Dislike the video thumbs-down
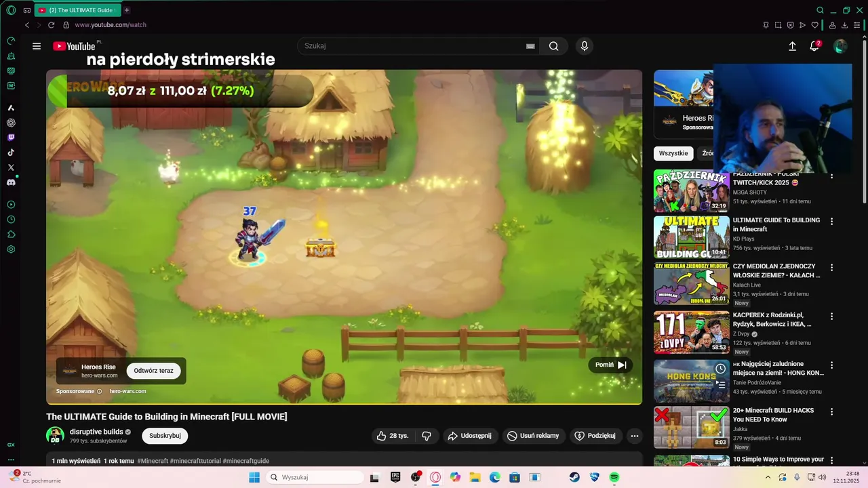 [x=427, y=436]
